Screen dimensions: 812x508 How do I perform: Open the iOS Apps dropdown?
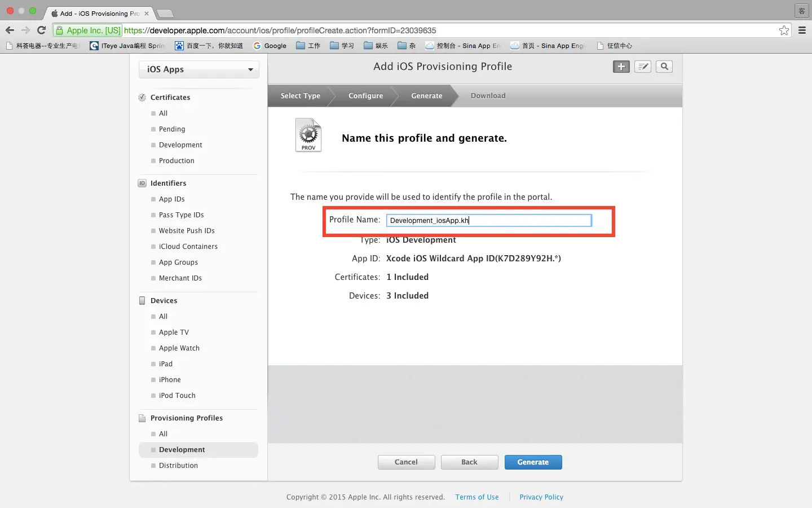coord(199,69)
